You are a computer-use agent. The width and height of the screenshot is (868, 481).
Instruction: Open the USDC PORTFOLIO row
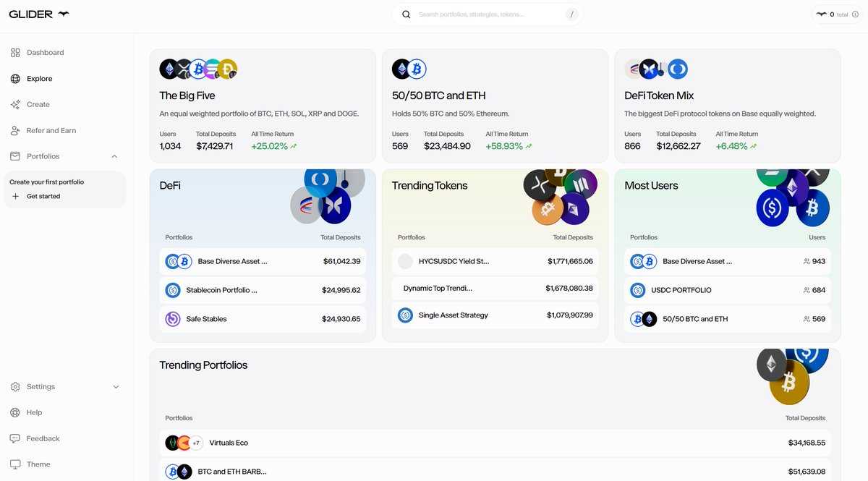click(727, 290)
